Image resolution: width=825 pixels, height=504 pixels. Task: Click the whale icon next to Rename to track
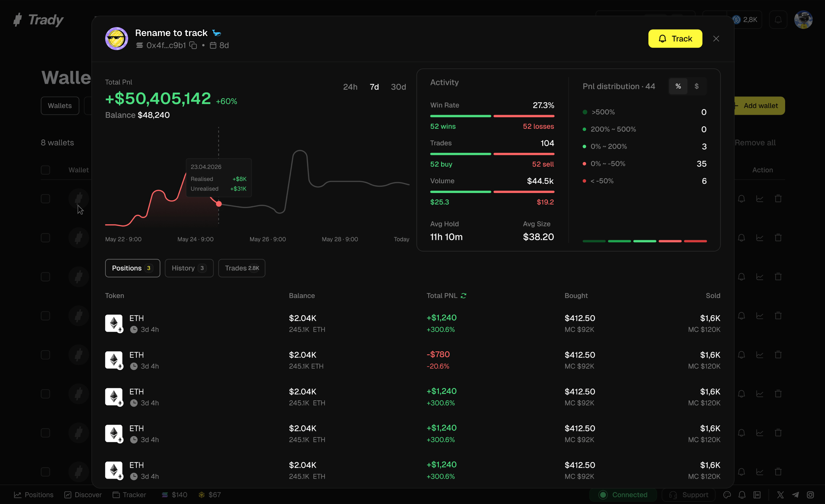[217, 33]
